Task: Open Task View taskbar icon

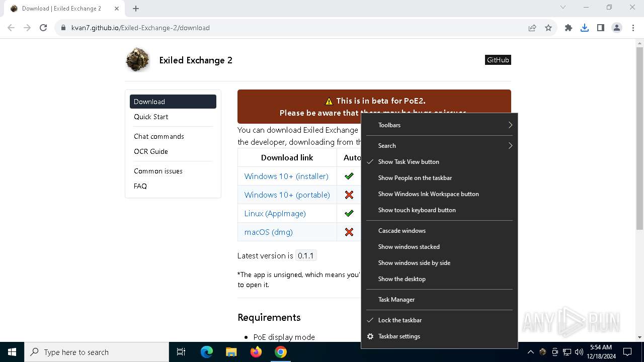Action: pos(181,352)
